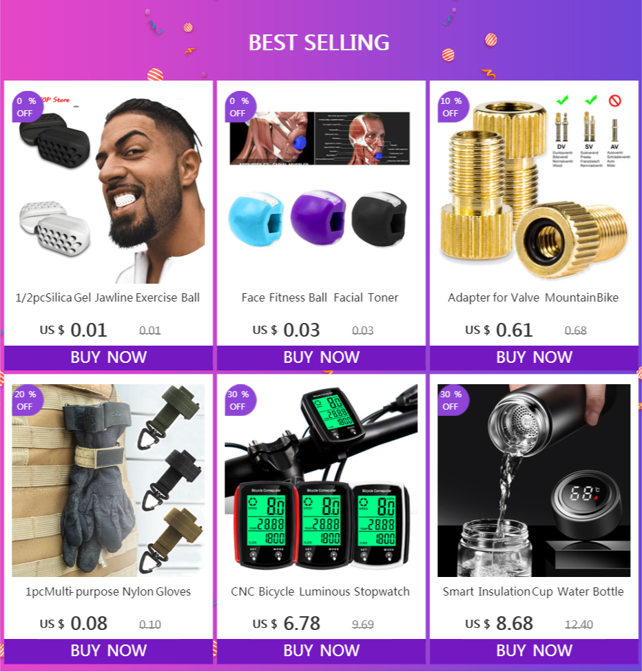Buy the Jawline Exercise Ball now

[108, 357]
